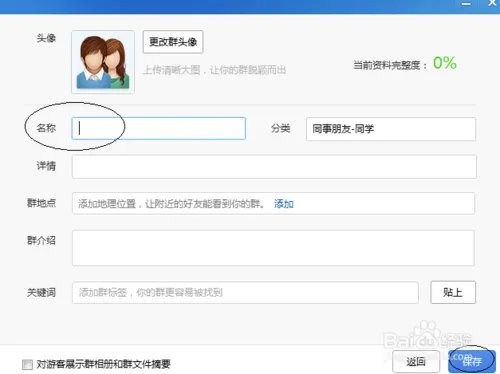Click the 群介绍 label
This screenshot has height=374, width=500.
click(x=41, y=240)
